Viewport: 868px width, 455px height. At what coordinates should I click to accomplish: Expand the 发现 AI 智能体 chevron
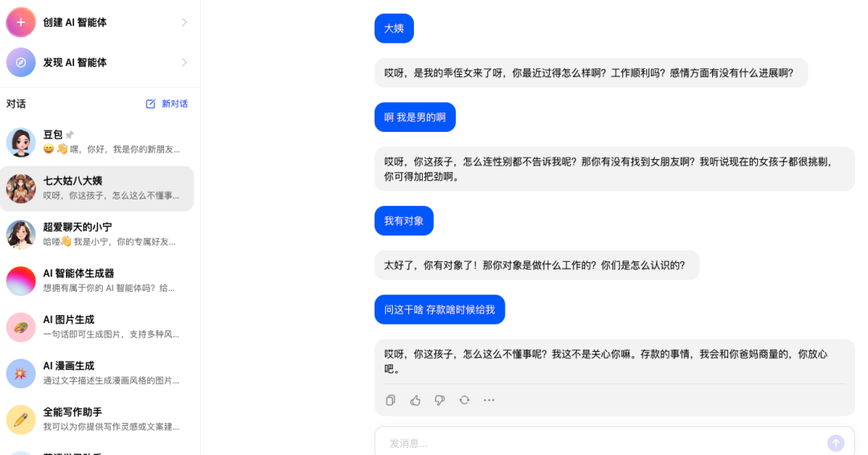(x=184, y=63)
